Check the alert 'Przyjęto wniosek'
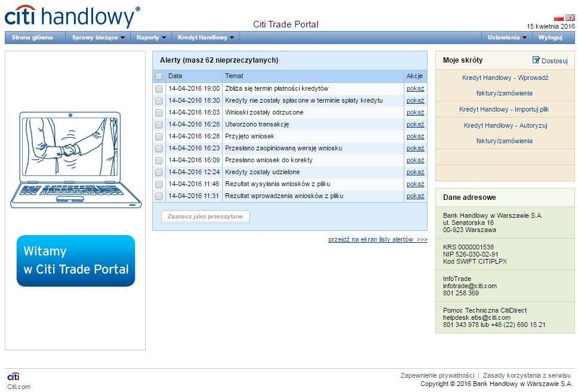 point(159,137)
